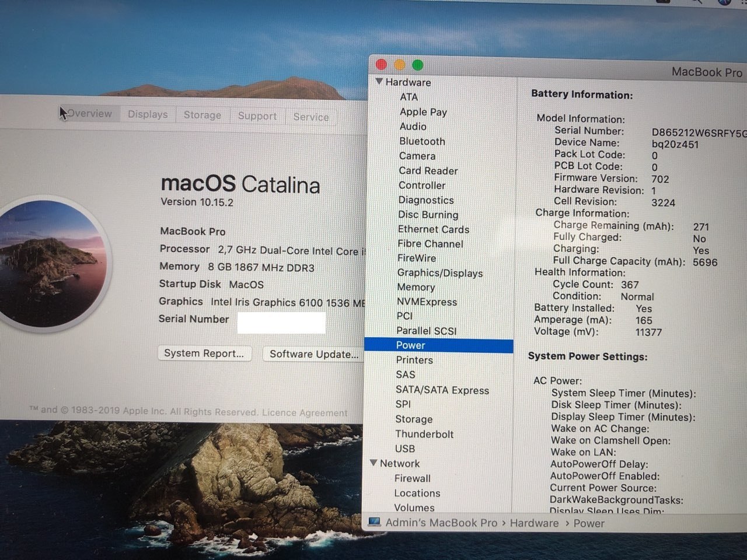Viewport: 747px width, 560px height.
Task: Minimize System Report window with yellow button
Action: click(x=399, y=65)
